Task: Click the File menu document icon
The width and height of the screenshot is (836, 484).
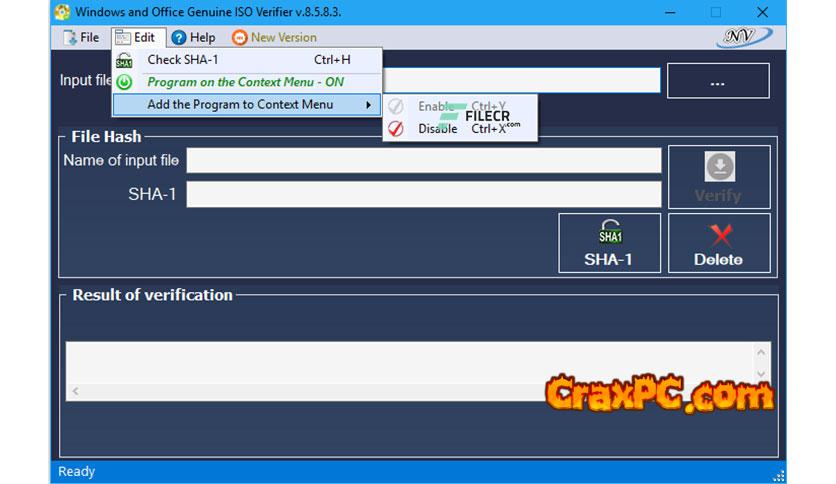Action: [x=70, y=37]
